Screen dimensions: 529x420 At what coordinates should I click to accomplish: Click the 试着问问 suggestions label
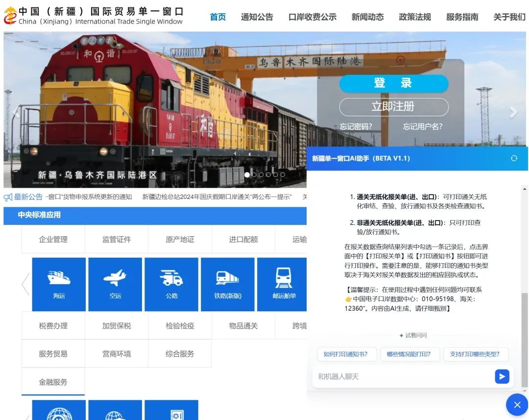(x=413, y=335)
